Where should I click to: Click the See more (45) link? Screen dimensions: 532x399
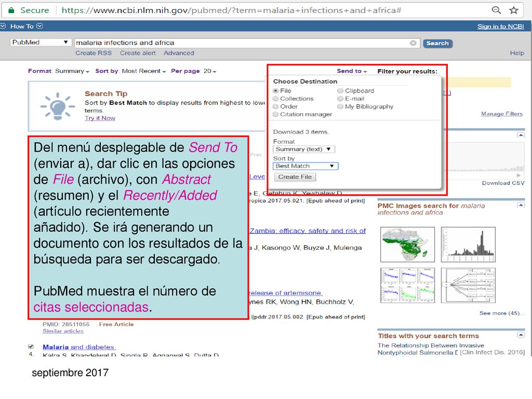(x=501, y=313)
